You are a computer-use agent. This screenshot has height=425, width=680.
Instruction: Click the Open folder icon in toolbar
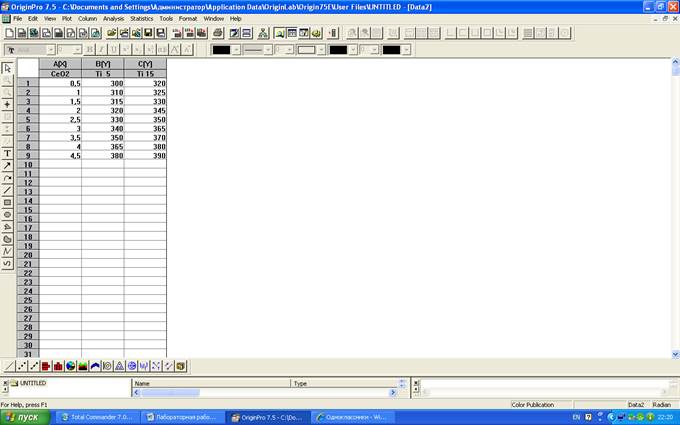point(112,33)
